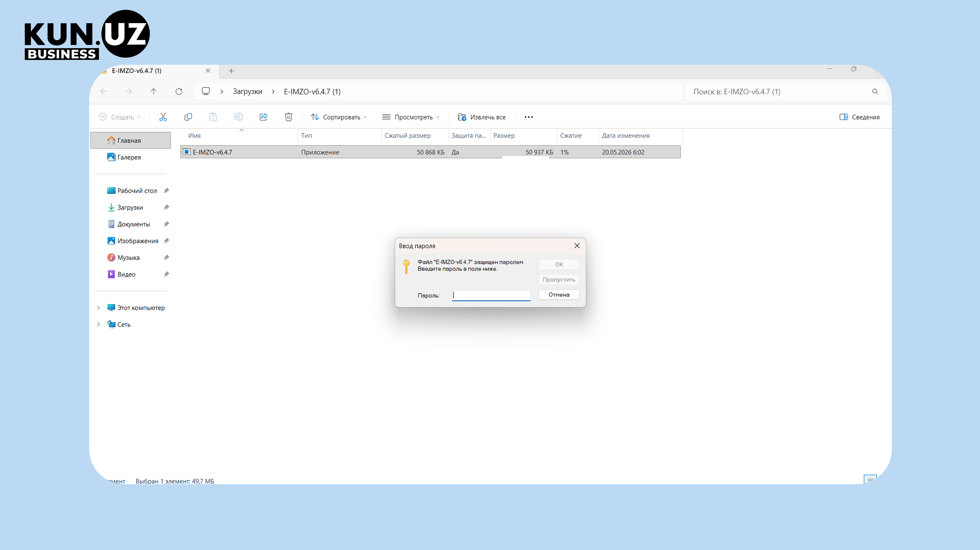Close the E-IMZO-v6.4.7 (1) tab
This screenshot has height=550, width=980.
coord(208,71)
